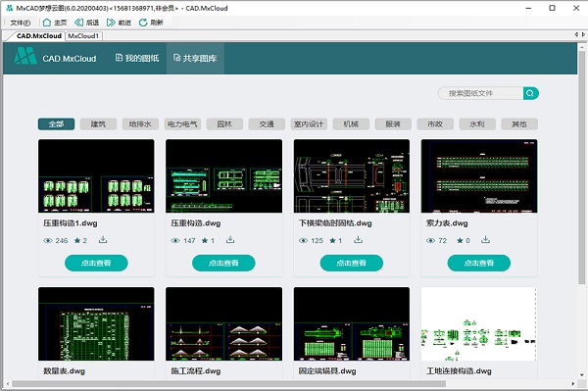Refresh the page with 刷新 icon

pyautogui.click(x=143, y=23)
